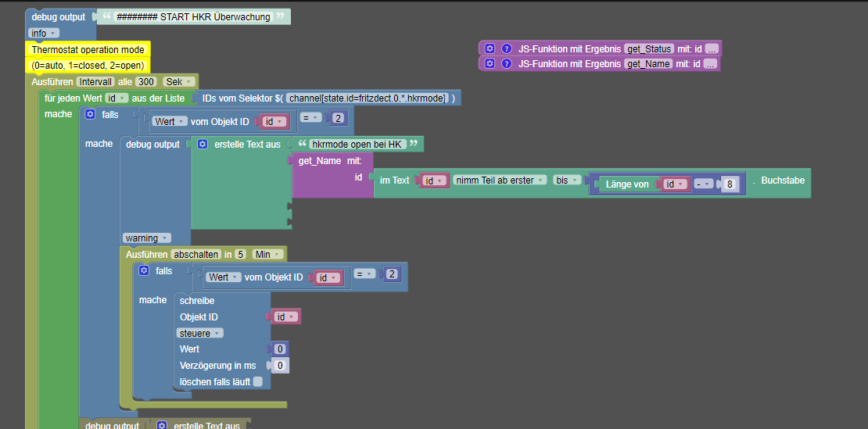Image resolution: width=868 pixels, height=429 pixels.
Task: Select Ausführen abschalten timeout block
Action: click(203, 254)
